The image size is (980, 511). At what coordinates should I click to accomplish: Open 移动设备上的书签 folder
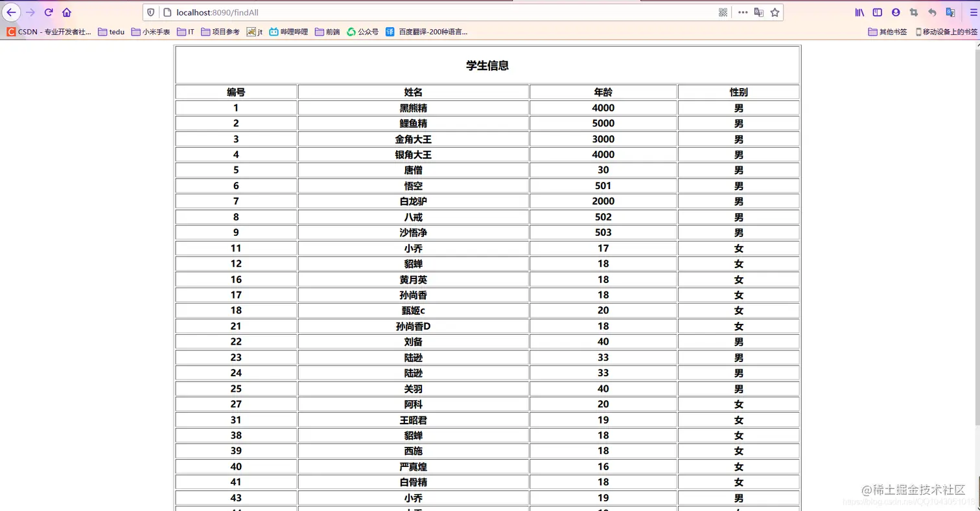946,32
